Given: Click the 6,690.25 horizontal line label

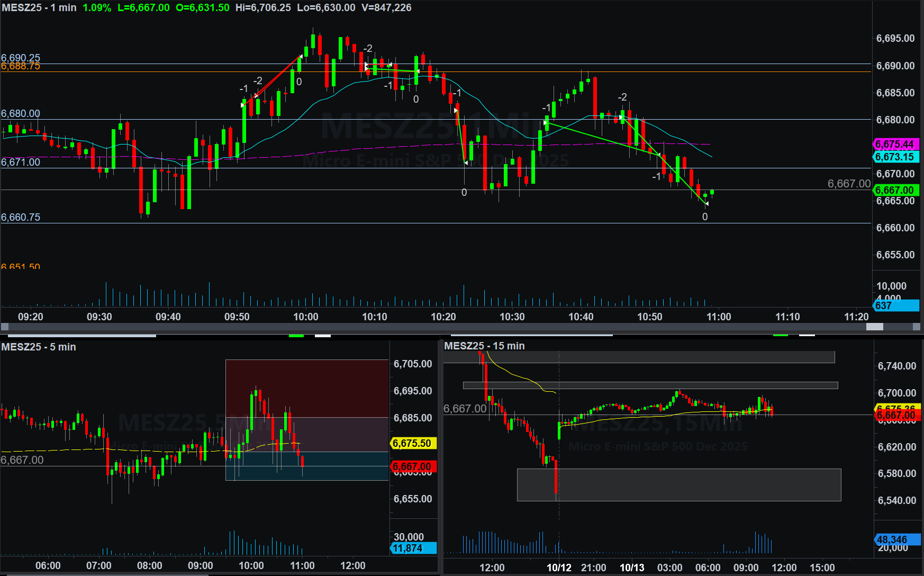Looking at the screenshot, I should click(21, 57).
